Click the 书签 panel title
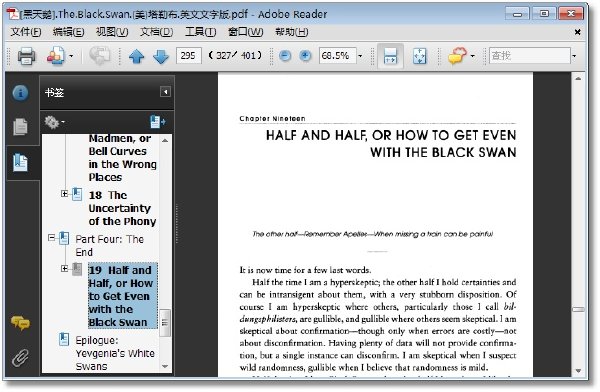 point(54,92)
